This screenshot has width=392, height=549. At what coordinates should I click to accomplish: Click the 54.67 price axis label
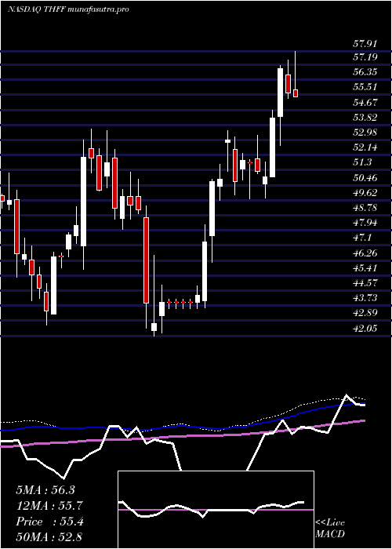[x=365, y=102]
